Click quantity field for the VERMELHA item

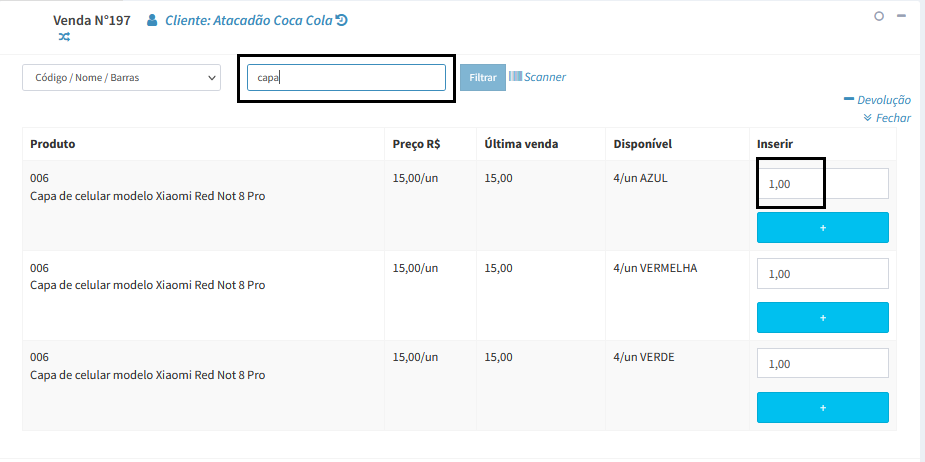pyautogui.click(x=822, y=274)
